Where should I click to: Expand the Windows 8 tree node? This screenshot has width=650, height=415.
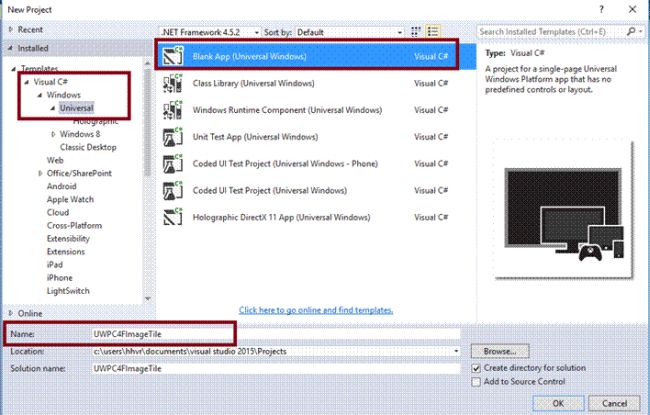53,134
